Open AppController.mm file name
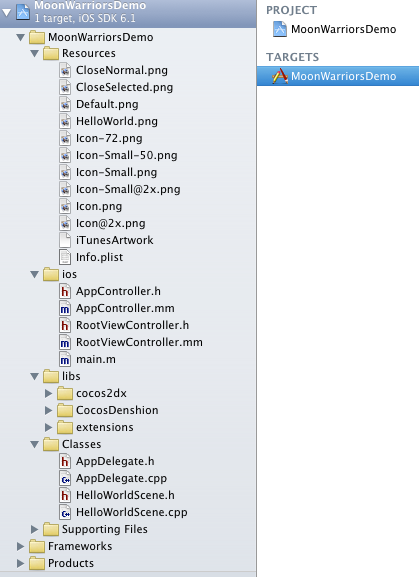The image size is (419, 577). [x=125, y=308]
